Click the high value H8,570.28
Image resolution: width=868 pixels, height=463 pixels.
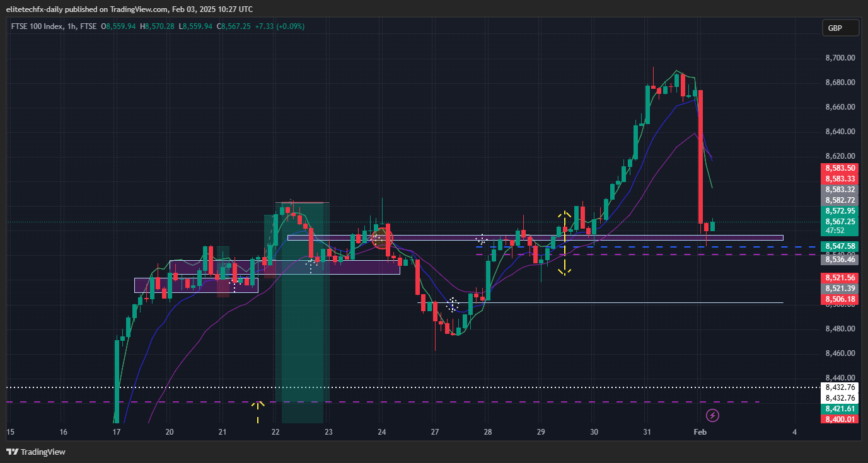point(158,26)
